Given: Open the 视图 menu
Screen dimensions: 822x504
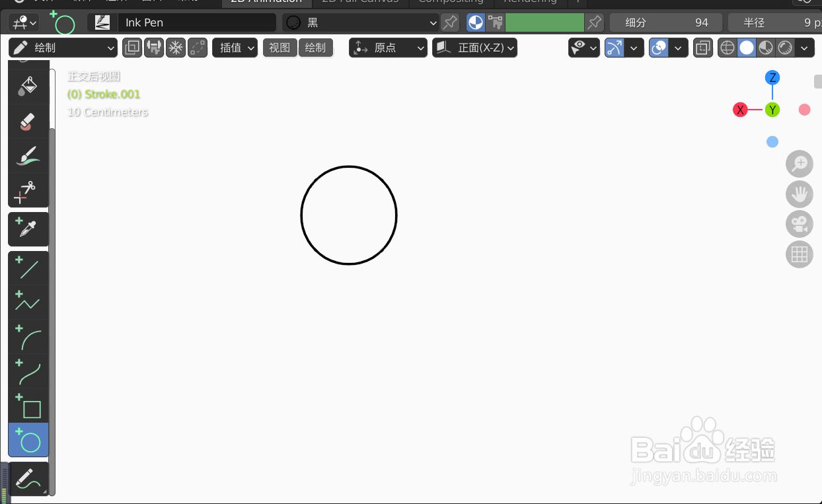Looking at the screenshot, I should tap(280, 48).
